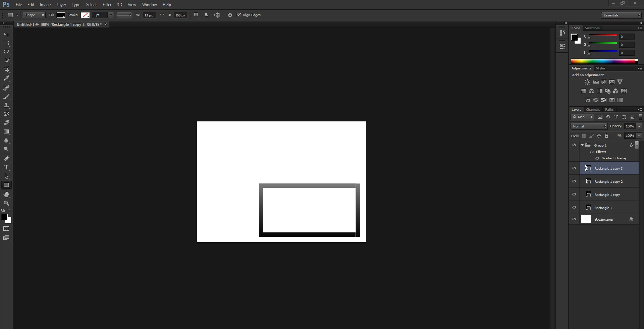Pick the Lasso tool

tap(6, 52)
